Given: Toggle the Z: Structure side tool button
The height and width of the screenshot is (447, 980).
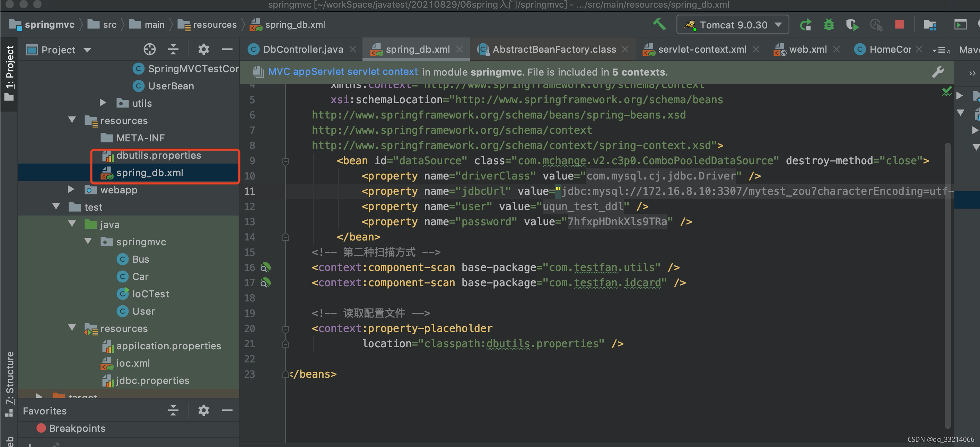Looking at the screenshot, I should (9, 384).
